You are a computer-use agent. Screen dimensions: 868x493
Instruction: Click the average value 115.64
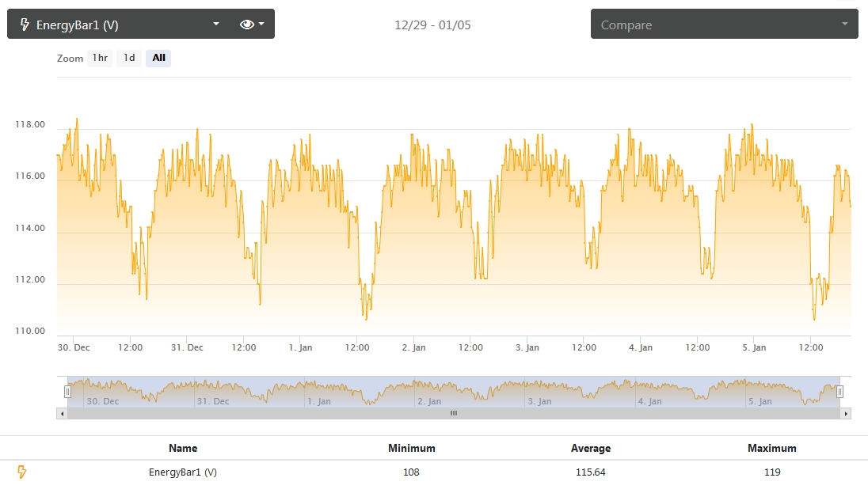[x=591, y=472]
